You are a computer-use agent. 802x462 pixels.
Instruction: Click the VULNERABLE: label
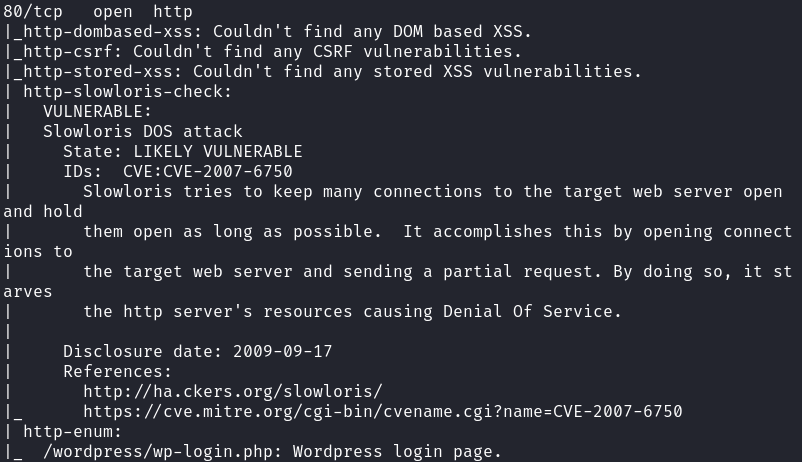[97, 111]
